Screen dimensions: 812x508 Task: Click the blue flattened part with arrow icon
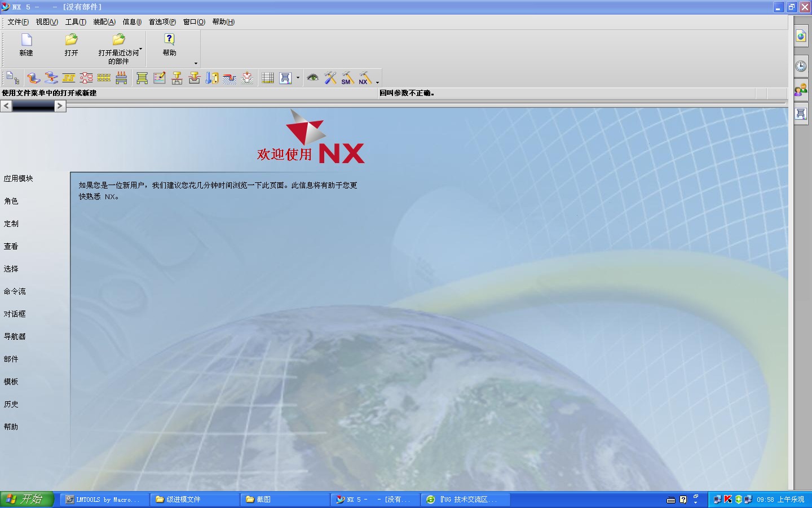pos(51,78)
